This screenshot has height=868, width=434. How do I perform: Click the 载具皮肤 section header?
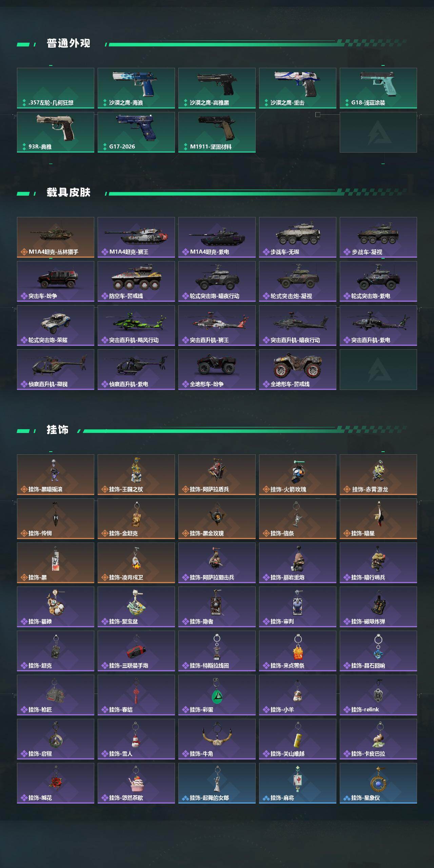(68, 193)
